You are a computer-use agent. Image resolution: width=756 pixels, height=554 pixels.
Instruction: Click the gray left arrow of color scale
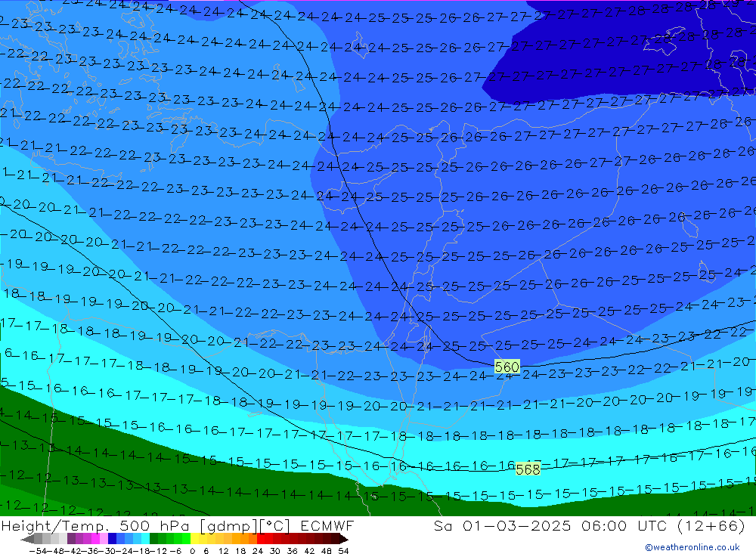(x=27, y=539)
